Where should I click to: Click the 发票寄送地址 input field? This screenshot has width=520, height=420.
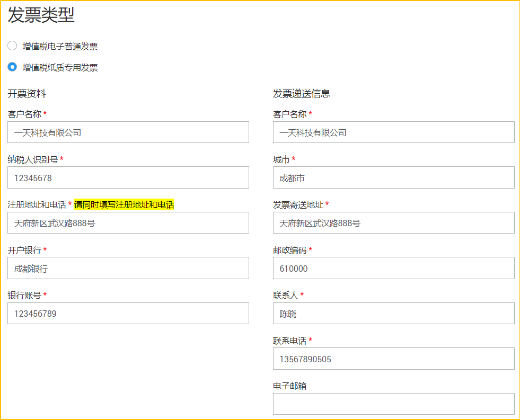point(393,223)
